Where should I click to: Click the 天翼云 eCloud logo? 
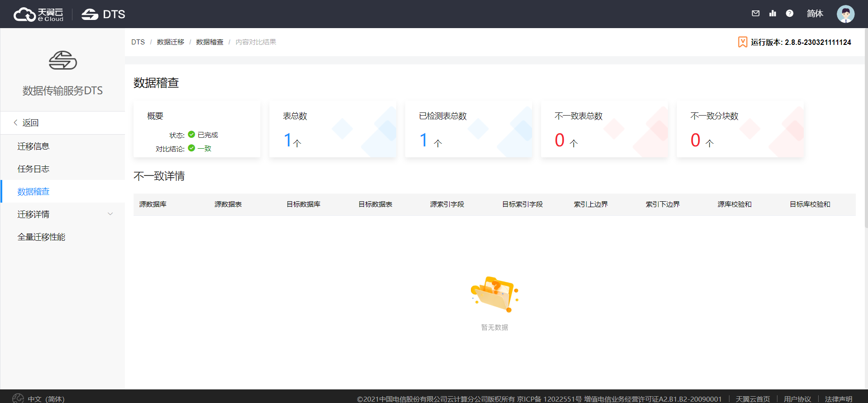(38, 15)
